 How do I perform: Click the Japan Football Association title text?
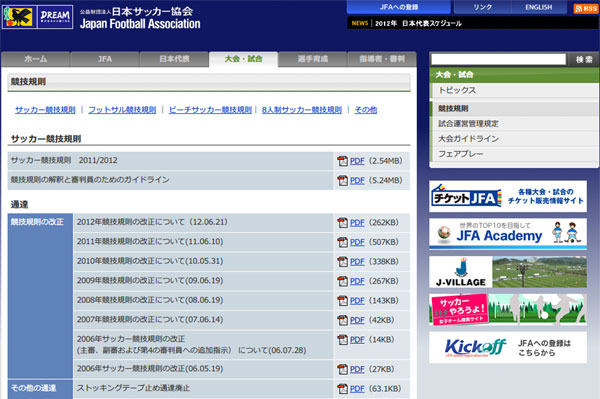[140, 24]
